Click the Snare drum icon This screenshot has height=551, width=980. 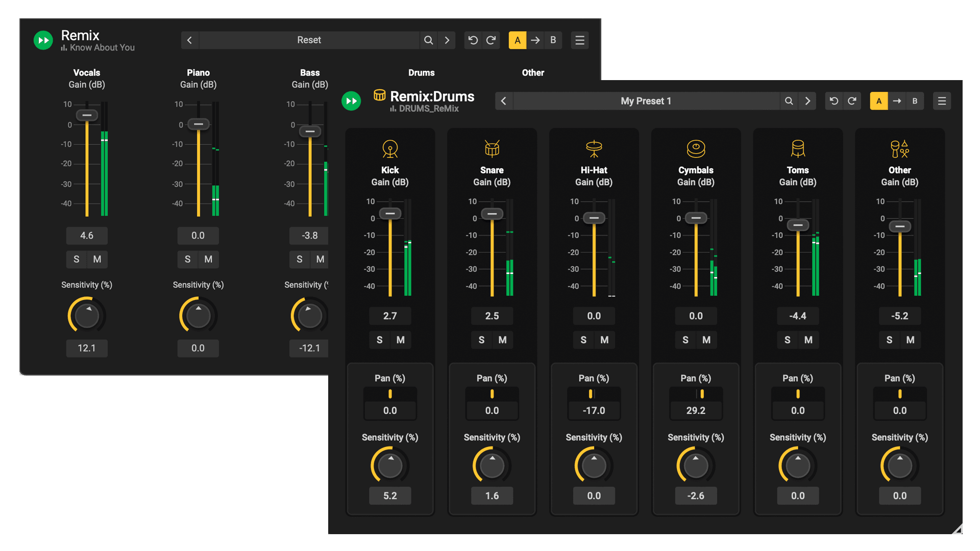492,149
